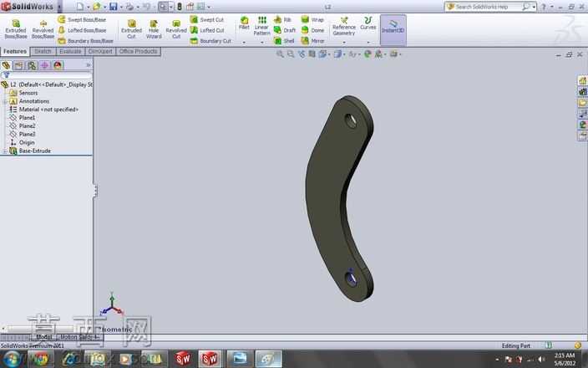Choose Swept Boss/Base feature
The width and height of the screenshot is (588, 368).
[83, 19]
